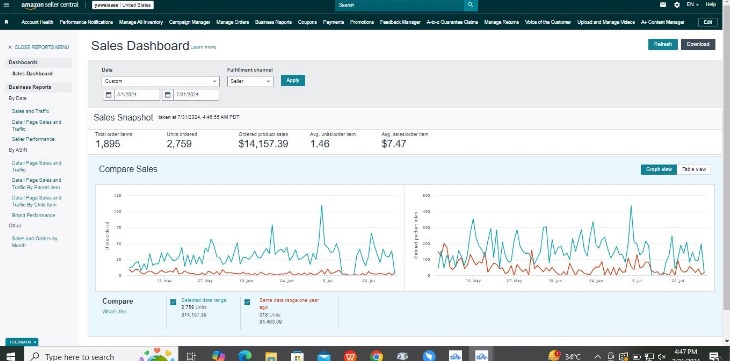The width and height of the screenshot is (730, 361).
Task: Open Brand Performance report
Action: point(34,215)
